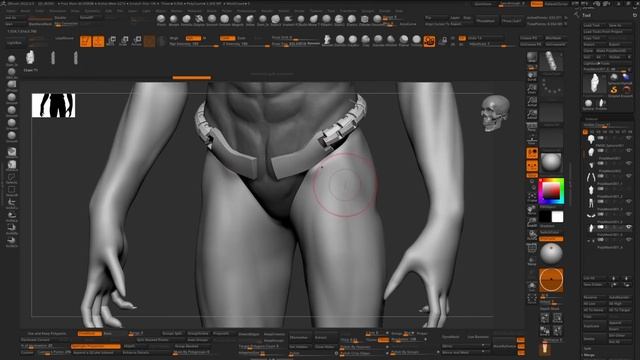Click the Zoom canvas icon
Screen dimensions: 640x360
click(x=532, y=89)
